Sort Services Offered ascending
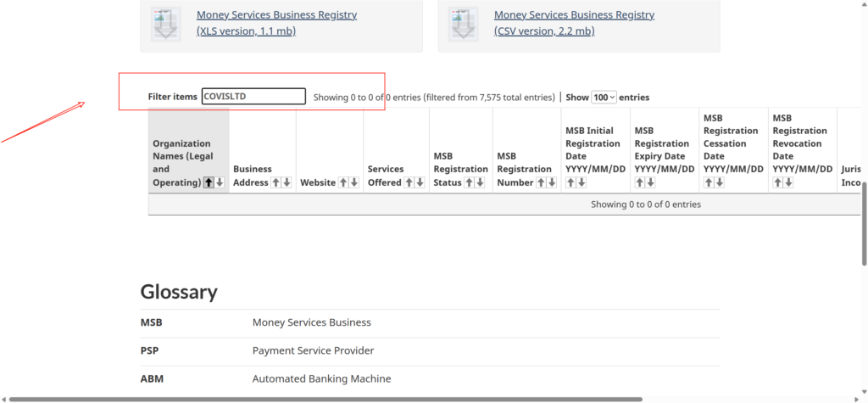868x403 pixels. click(409, 182)
